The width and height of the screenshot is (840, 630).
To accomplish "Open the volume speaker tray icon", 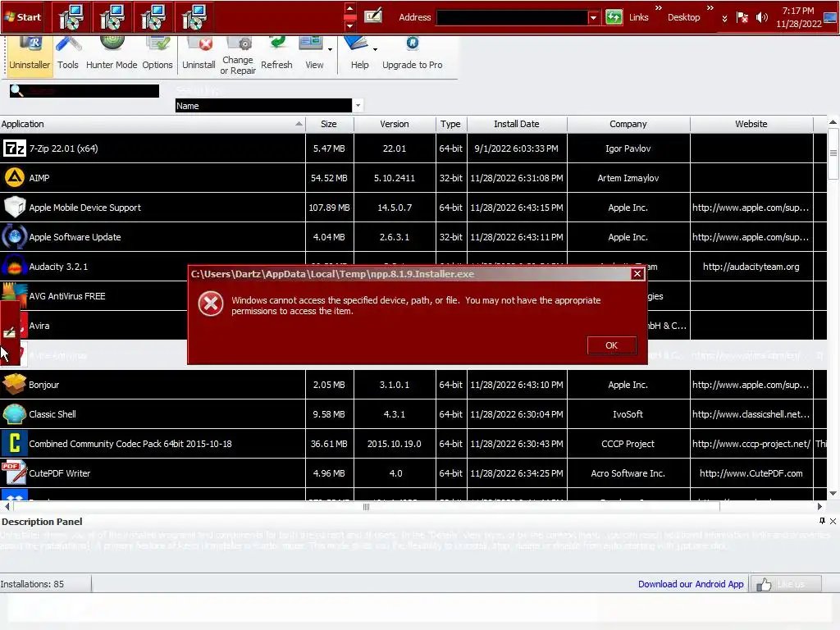I will pos(761,18).
